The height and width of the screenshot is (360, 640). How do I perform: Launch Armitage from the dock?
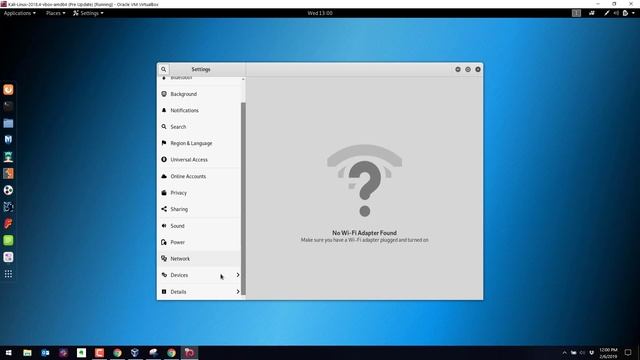(x=8, y=156)
